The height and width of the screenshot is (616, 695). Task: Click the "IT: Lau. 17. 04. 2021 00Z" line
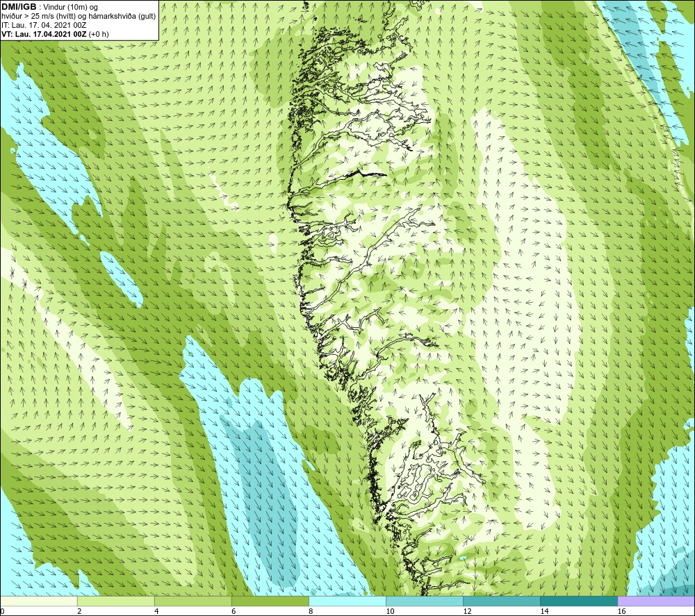(44, 25)
